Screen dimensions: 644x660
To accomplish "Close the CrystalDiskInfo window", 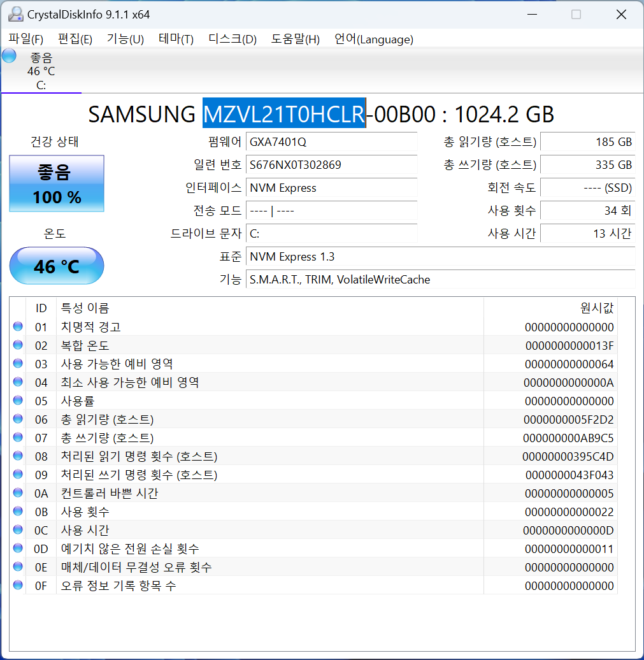I will pyautogui.click(x=621, y=14).
